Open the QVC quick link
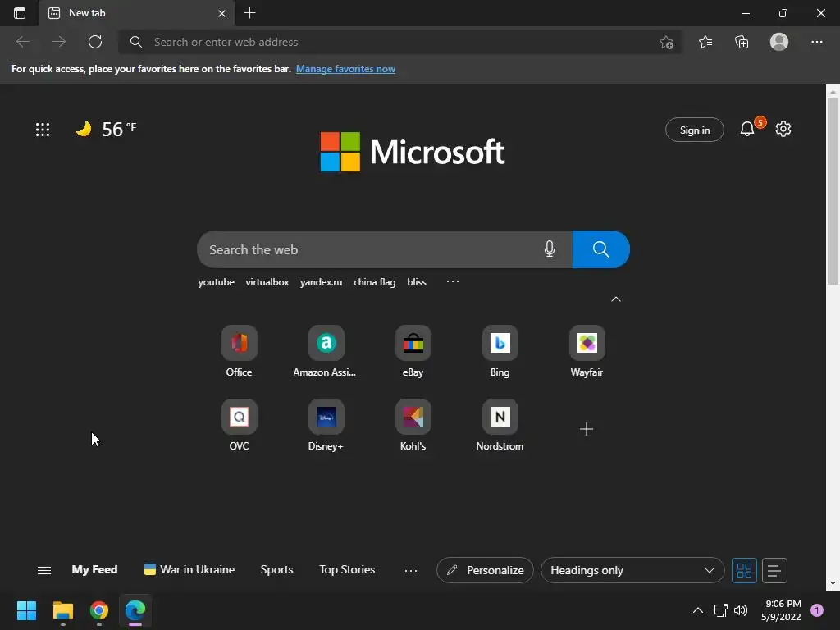The height and width of the screenshot is (630, 840). point(239,426)
